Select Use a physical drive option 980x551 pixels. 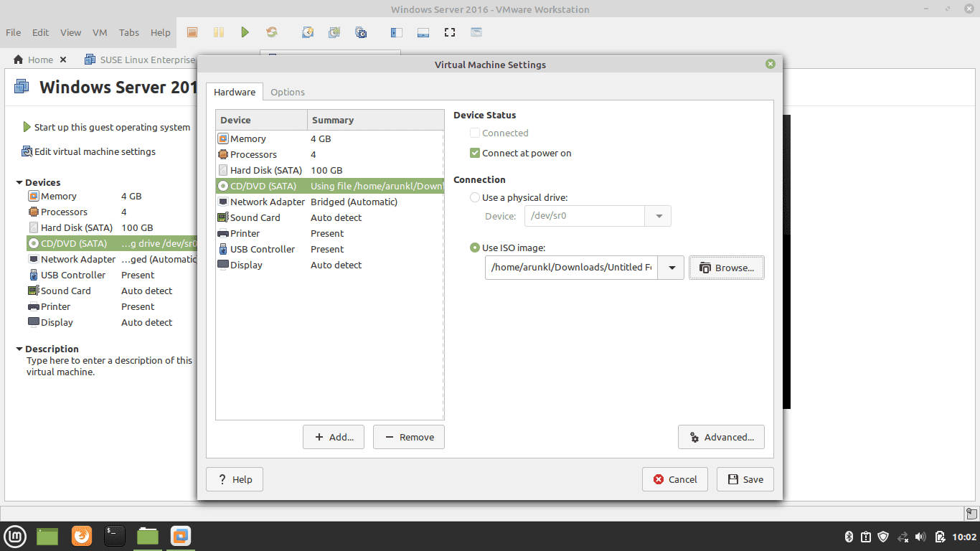pyautogui.click(x=474, y=197)
